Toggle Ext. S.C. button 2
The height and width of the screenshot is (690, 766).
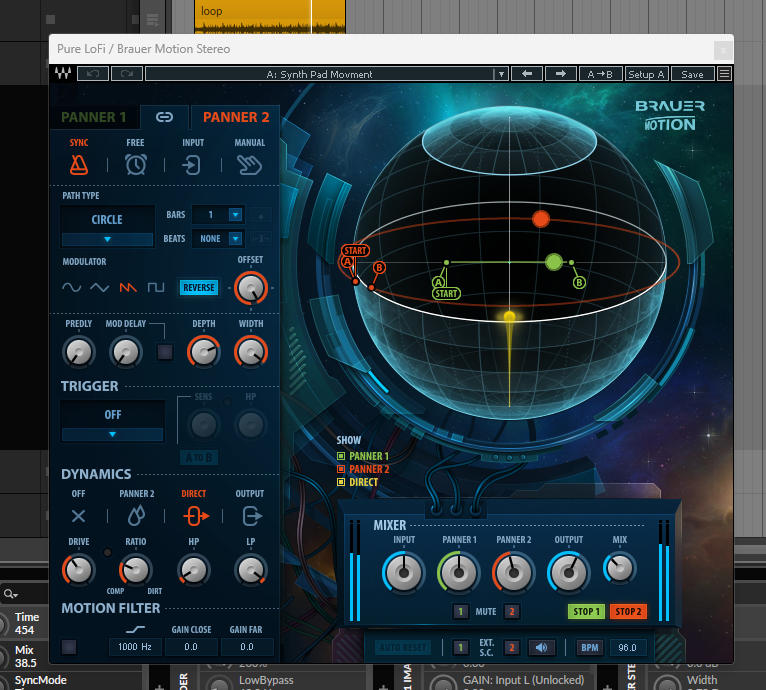511,647
